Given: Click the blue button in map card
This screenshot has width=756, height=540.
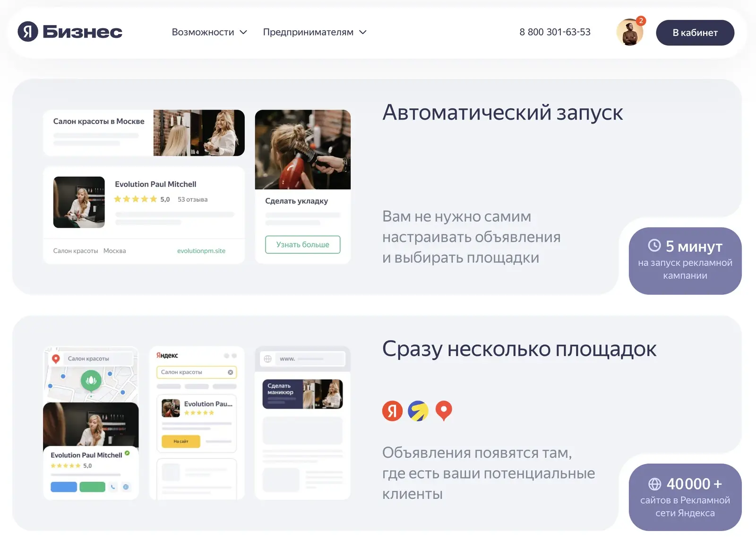Looking at the screenshot, I should (x=64, y=487).
